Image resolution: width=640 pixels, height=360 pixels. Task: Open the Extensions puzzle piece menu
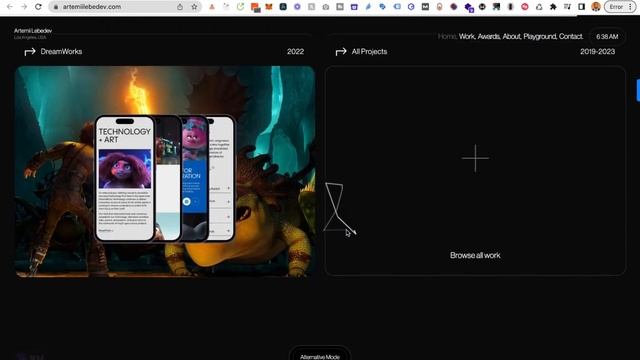point(553,7)
